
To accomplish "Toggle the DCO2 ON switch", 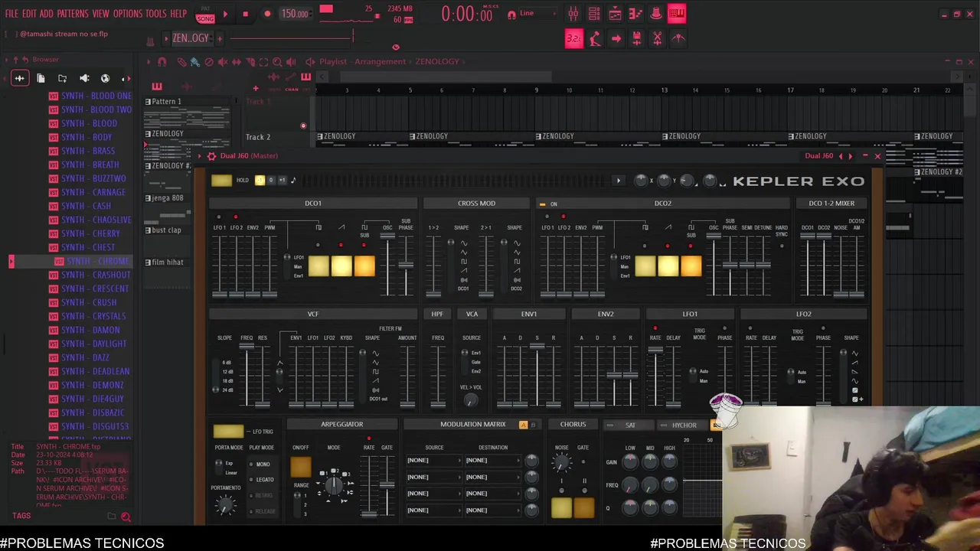I will coord(543,204).
